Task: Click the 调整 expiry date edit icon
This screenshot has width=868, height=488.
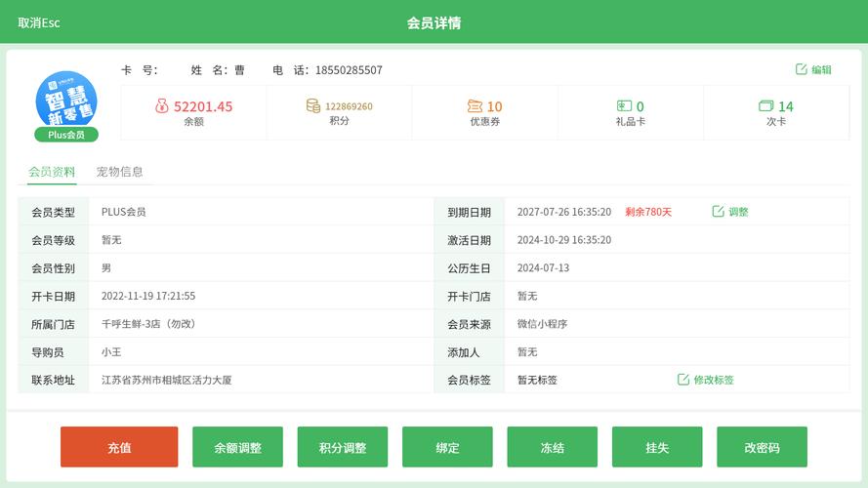Action: (718, 212)
